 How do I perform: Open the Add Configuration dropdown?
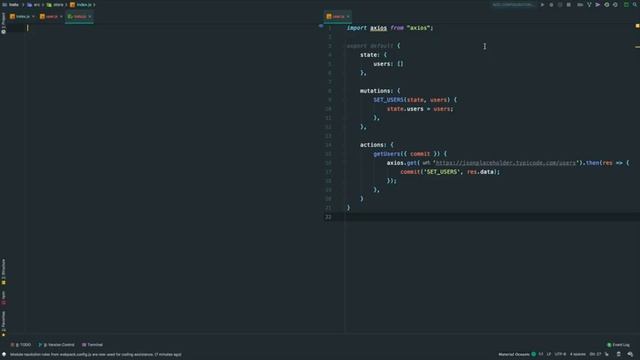[513, 5]
